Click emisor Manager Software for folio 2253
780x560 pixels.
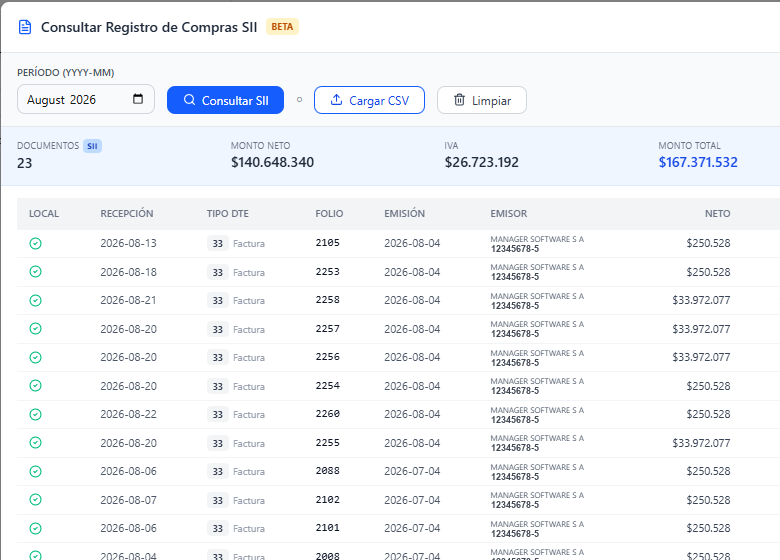pos(537,272)
